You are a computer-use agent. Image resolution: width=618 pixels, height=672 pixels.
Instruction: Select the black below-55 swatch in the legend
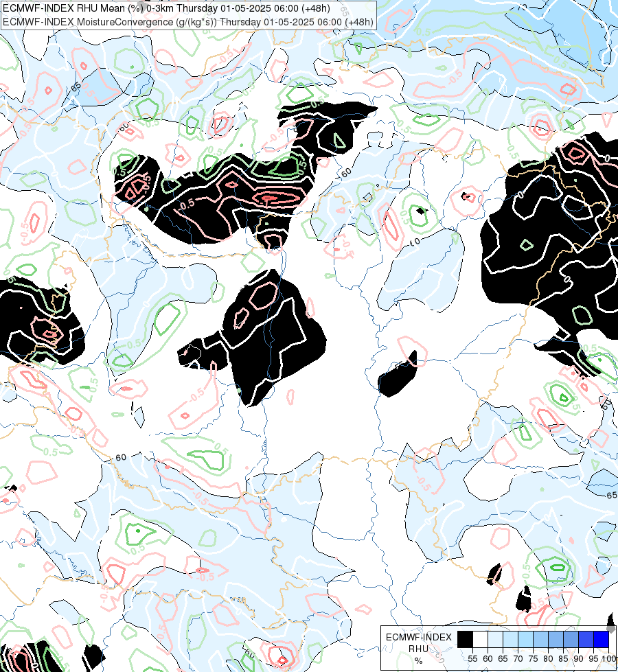[x=466, y=640]
